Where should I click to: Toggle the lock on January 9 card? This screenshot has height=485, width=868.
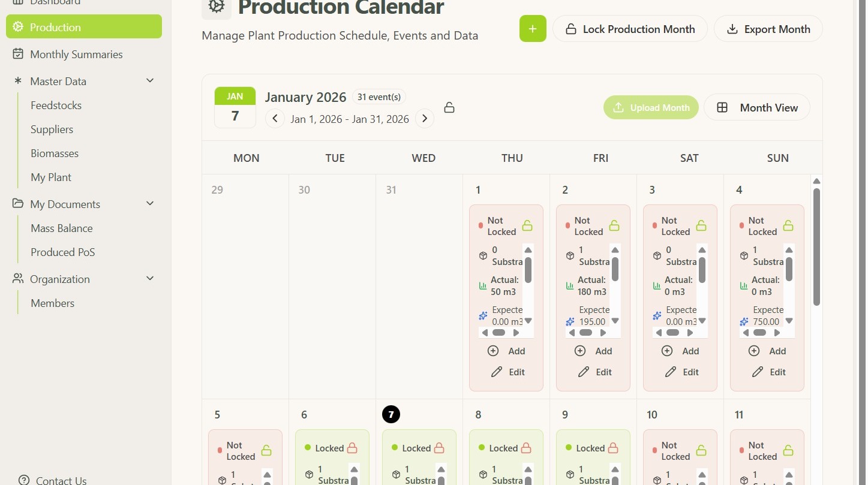tap(613, 448)
